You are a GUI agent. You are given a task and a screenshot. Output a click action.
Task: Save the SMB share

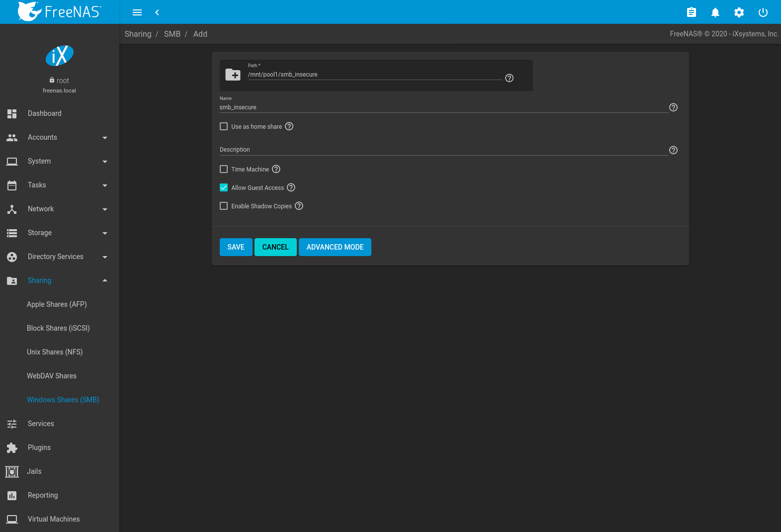236,247
